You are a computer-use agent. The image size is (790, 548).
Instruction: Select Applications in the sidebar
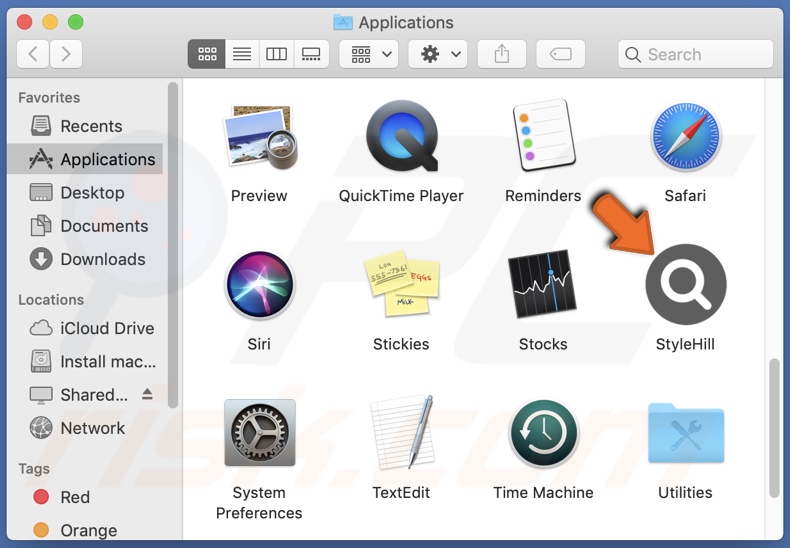click(86, 159)
